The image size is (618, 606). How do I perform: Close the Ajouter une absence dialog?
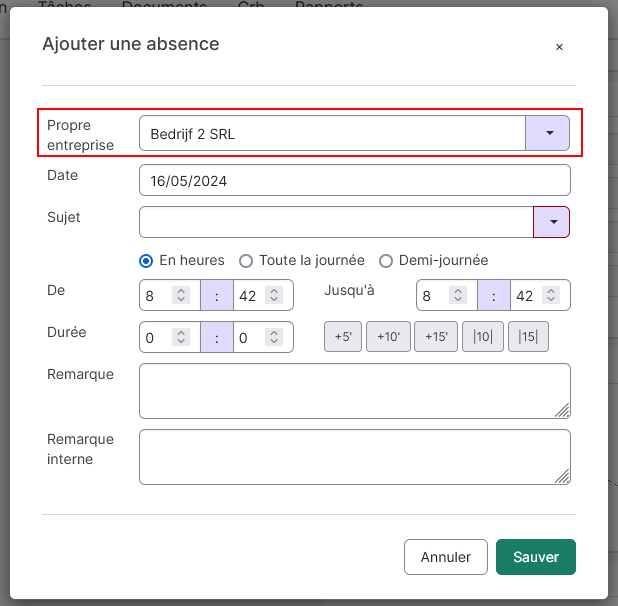click(x=559, y=47)
